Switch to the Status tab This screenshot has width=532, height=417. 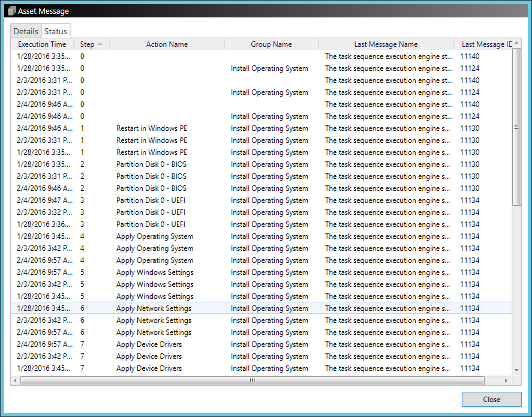pyautogui.click(x=56, y=31)
